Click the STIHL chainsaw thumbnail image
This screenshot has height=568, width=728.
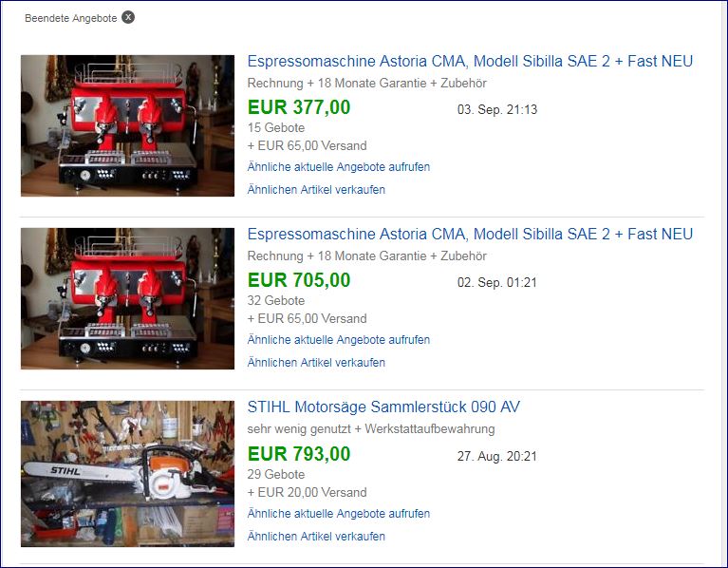click(128, 474)
